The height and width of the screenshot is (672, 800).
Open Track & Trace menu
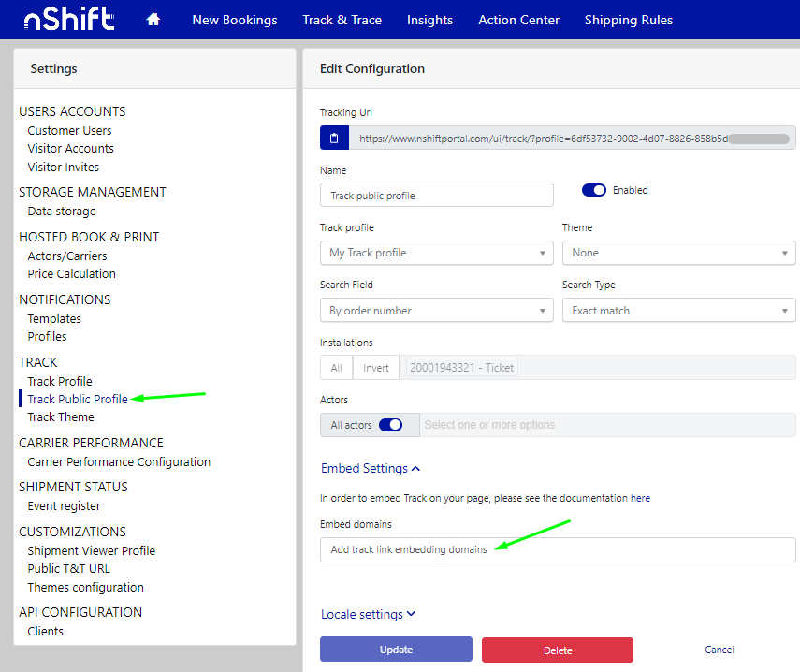coord(342,20)
